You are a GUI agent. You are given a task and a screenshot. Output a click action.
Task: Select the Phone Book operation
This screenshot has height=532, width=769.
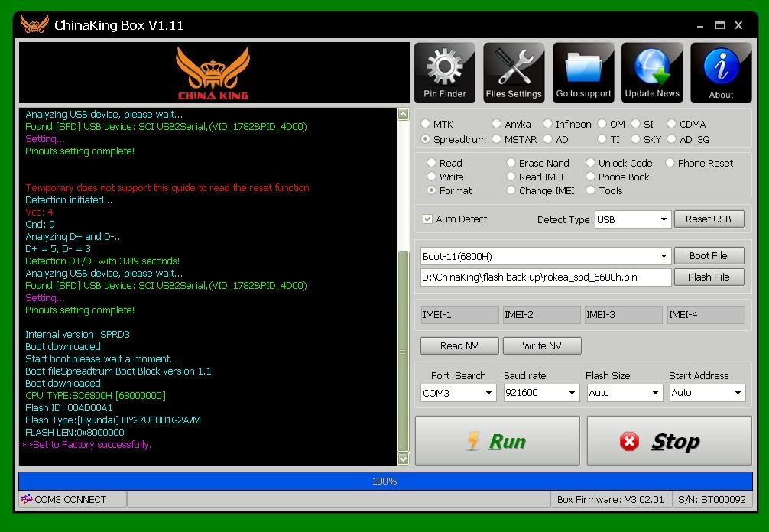point(590,176)
